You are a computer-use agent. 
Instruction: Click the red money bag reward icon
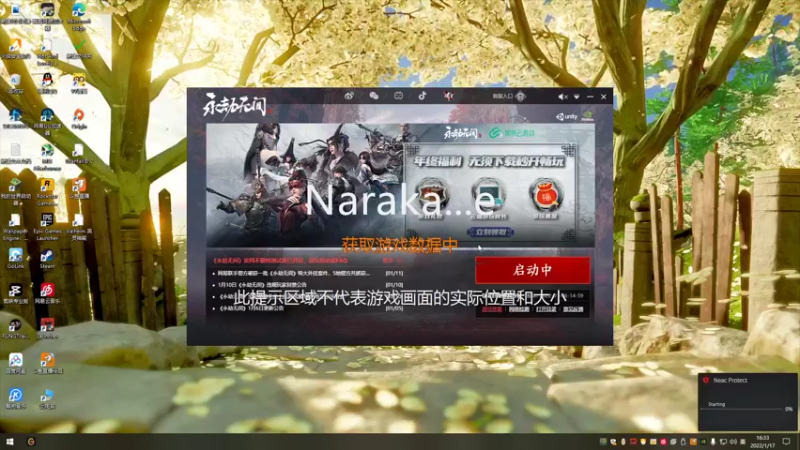[544, 194]
